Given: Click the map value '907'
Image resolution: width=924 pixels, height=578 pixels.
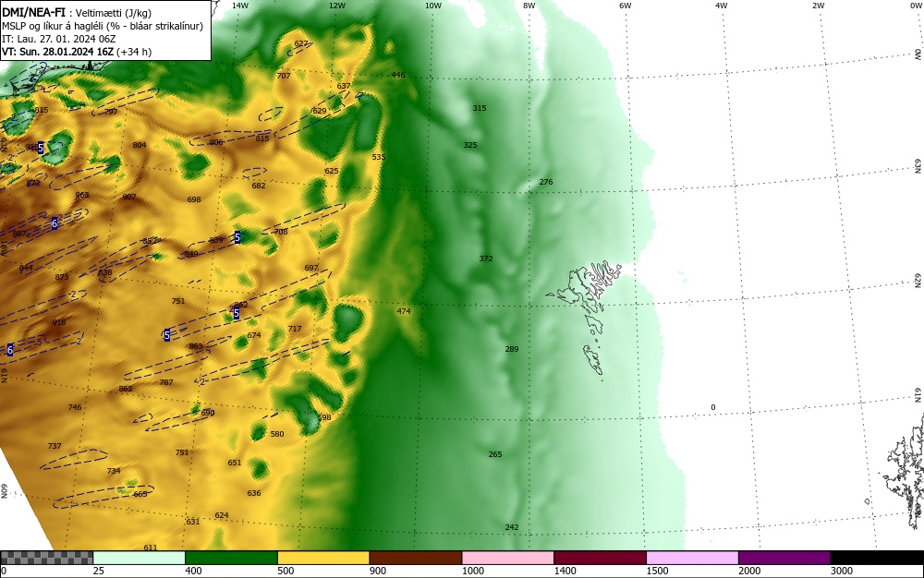Looking at the screenshot, I should click(129, 197).
